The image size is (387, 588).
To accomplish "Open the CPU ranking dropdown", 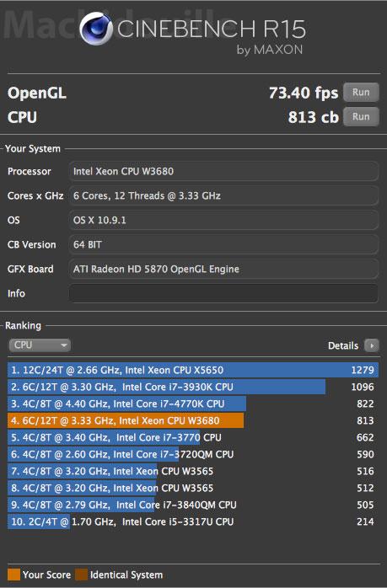I will (40, 345).
